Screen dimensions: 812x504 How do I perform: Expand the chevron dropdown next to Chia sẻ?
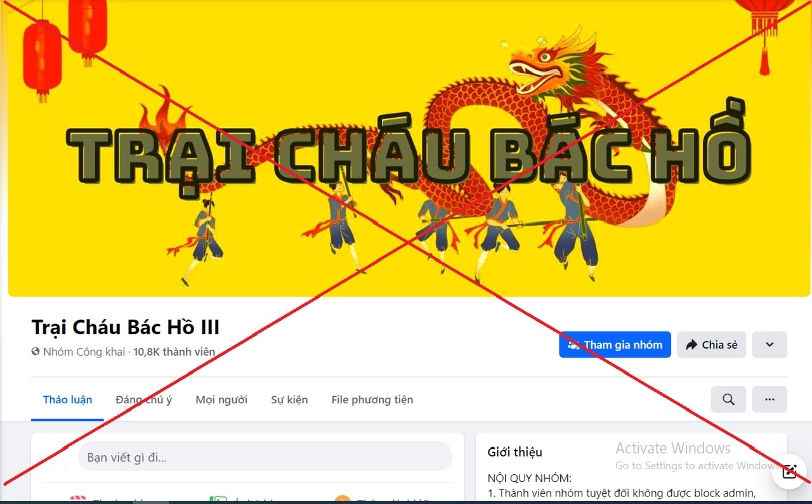tap(769, 345)
